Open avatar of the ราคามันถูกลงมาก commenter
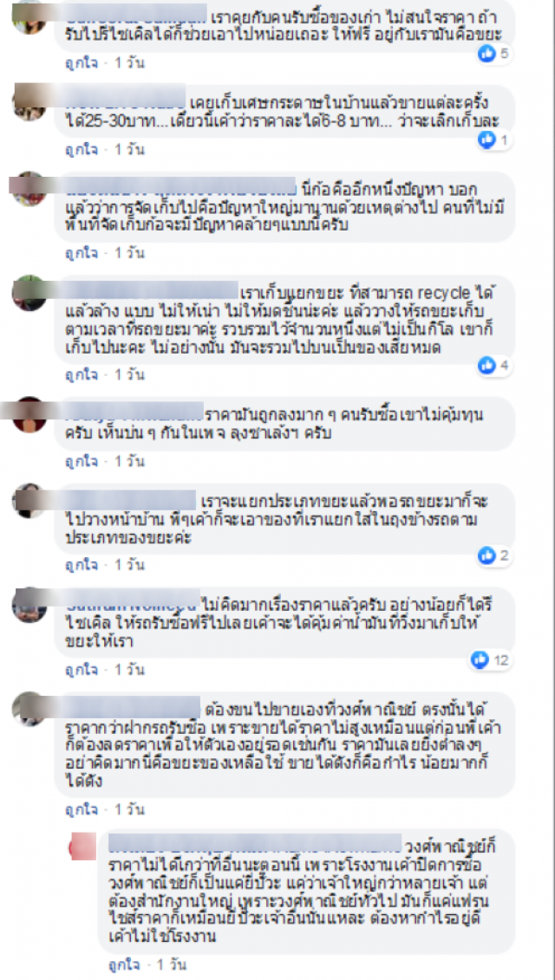This screenshot has width=555, height=980. pos(29,414)
